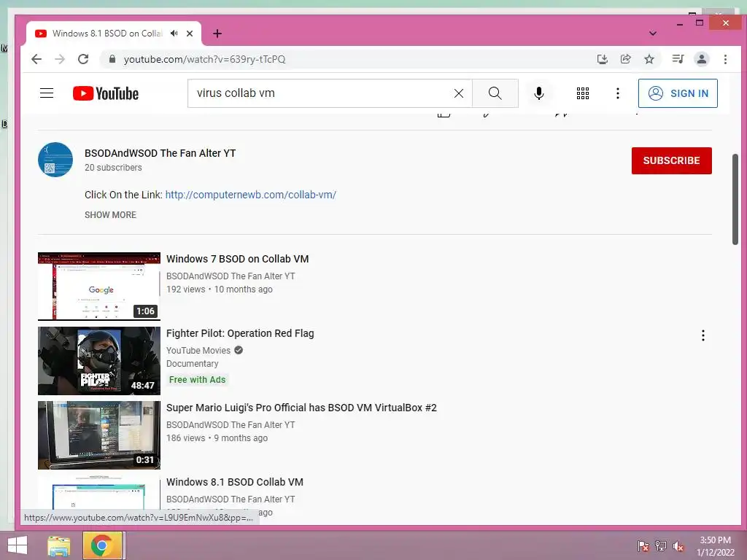Open the YouTube hamburger guide menu
747x560 pixels.
pos(47,93)
